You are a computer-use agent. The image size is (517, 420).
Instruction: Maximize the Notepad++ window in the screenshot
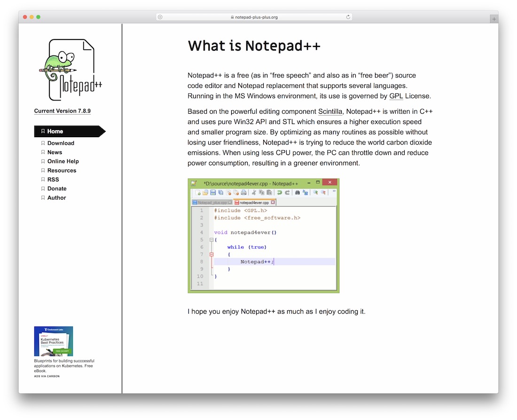[x=318, y=182]
